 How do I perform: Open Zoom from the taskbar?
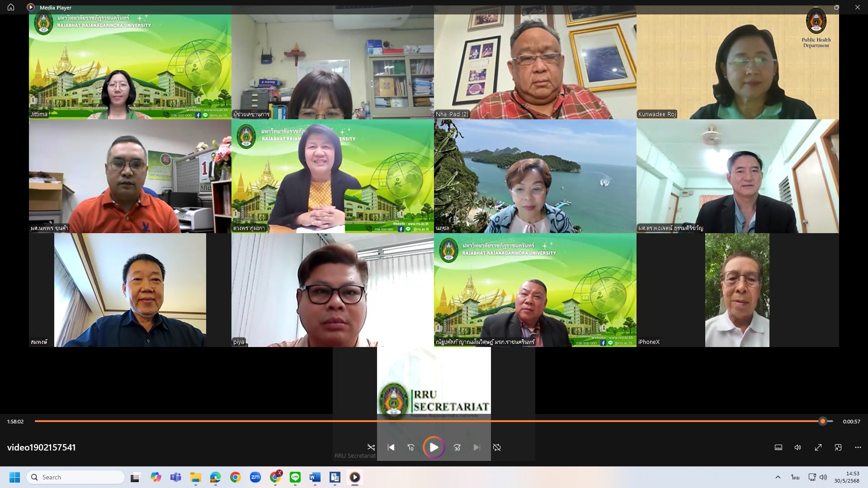point(255,477)
